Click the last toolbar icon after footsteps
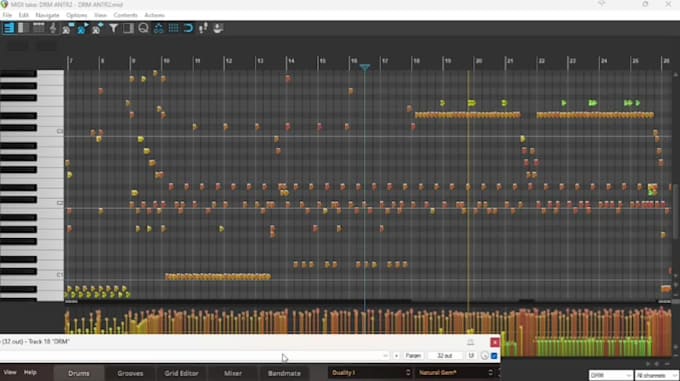680x381 pixels. click(x=218, y=29)
